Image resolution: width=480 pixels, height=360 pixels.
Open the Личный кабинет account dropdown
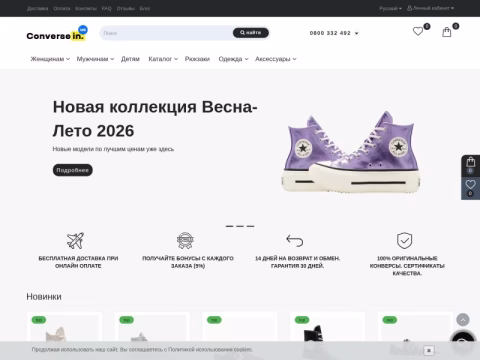[430, 8]
